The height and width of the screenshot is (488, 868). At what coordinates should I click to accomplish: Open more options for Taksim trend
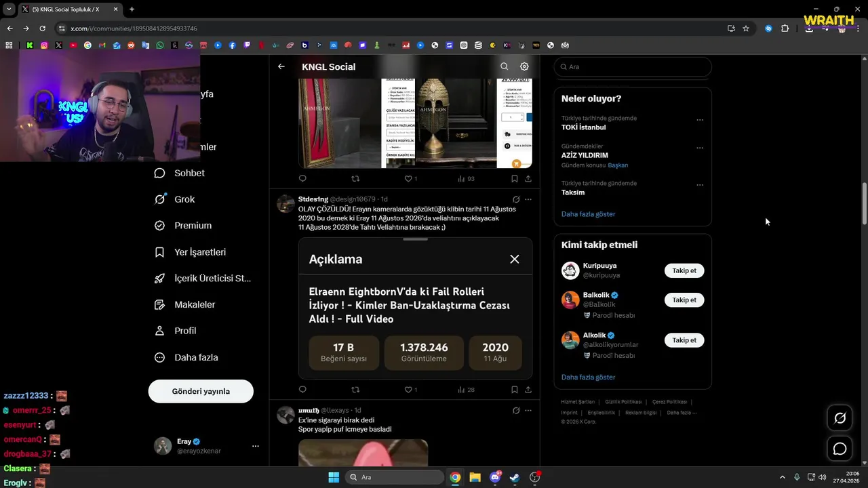click(x=700, y=185)
